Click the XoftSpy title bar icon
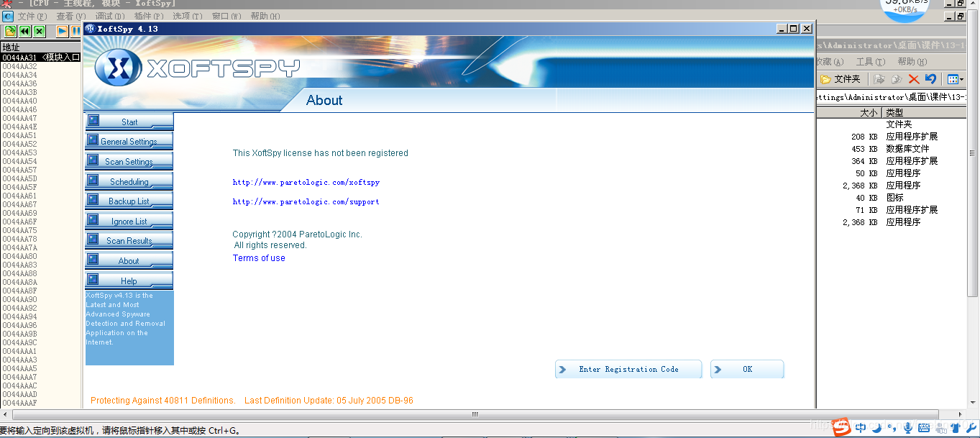This screenshot has height=438, width=980. point(90,29)
